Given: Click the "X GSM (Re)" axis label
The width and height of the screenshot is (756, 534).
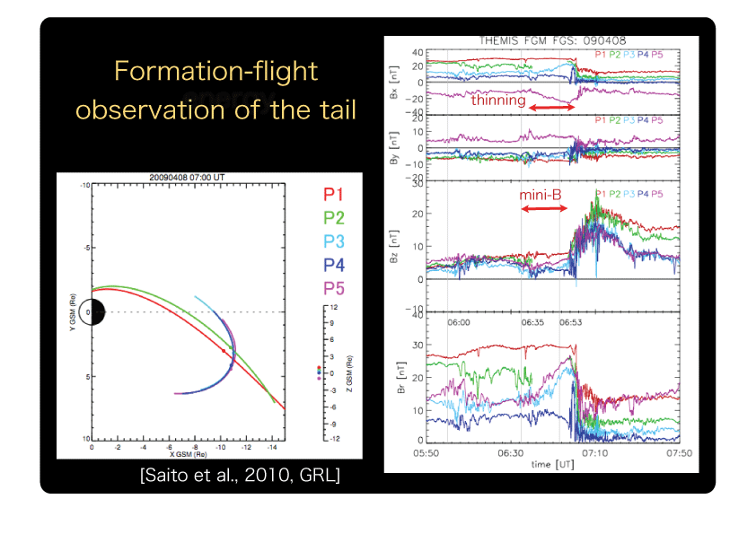Looking at the screenshot, I should [185, 455].
